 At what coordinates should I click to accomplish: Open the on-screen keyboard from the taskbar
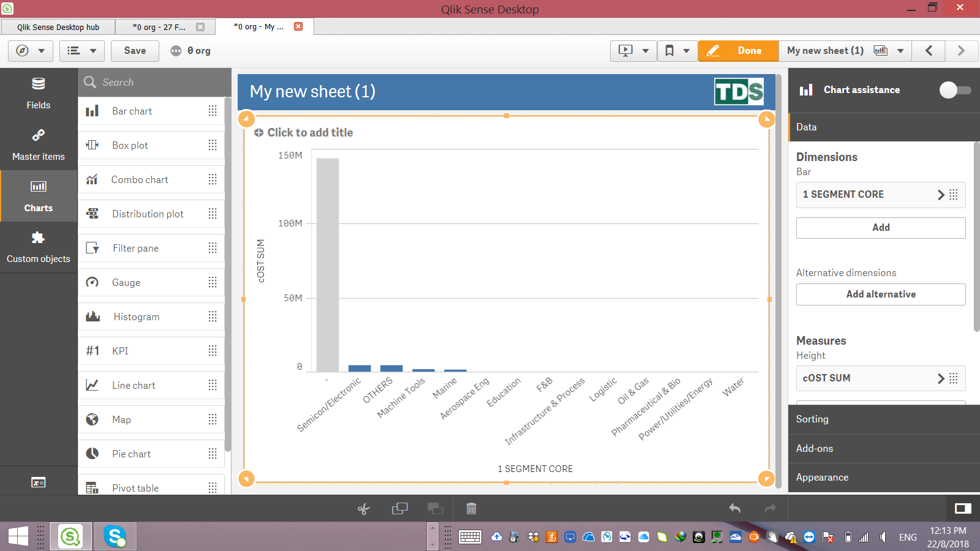[x=470, y=537]
